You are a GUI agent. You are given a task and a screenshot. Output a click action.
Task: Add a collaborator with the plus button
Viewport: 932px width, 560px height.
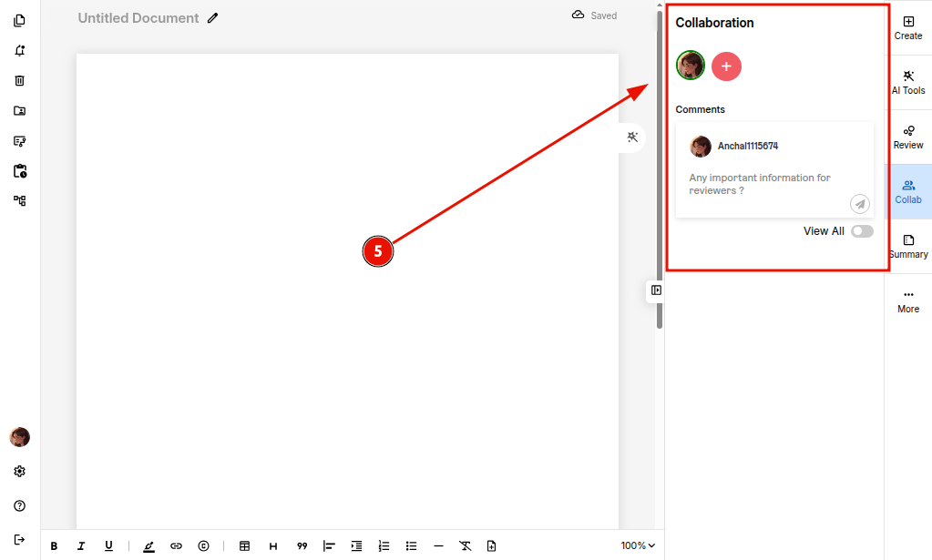click(x=726, y=66)
